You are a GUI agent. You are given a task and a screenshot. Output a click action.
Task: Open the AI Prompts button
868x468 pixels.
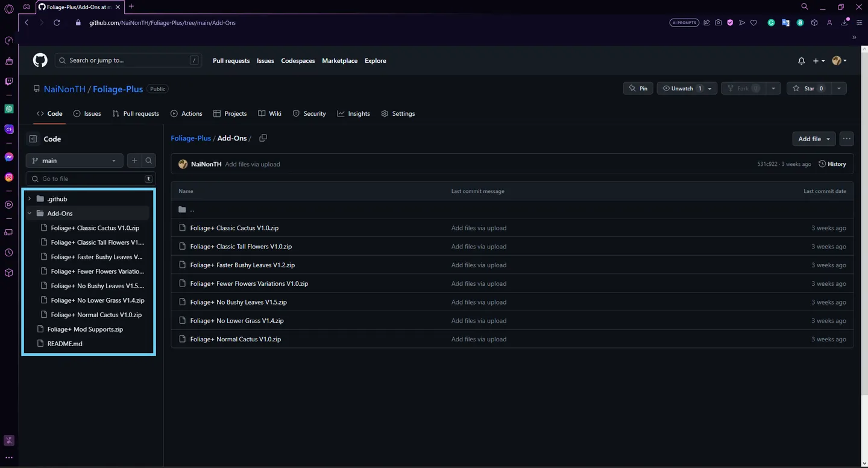(x=684, y=23)
